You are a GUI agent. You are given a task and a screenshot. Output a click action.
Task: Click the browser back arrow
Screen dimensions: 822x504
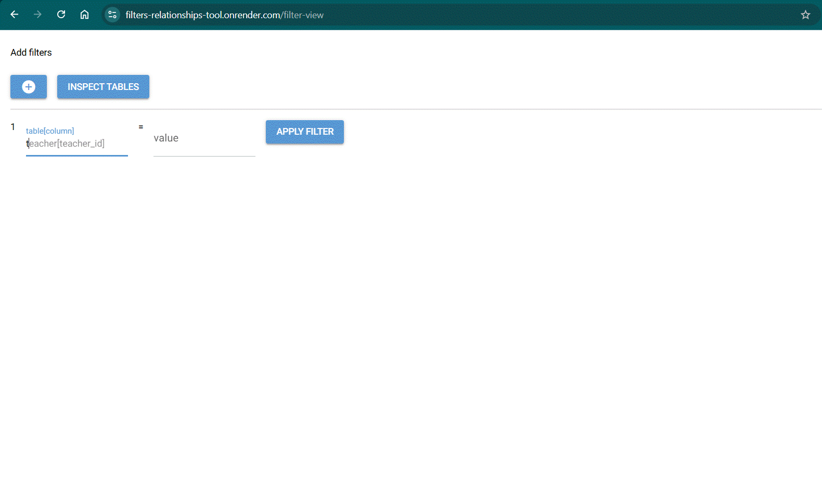point(15,15)
